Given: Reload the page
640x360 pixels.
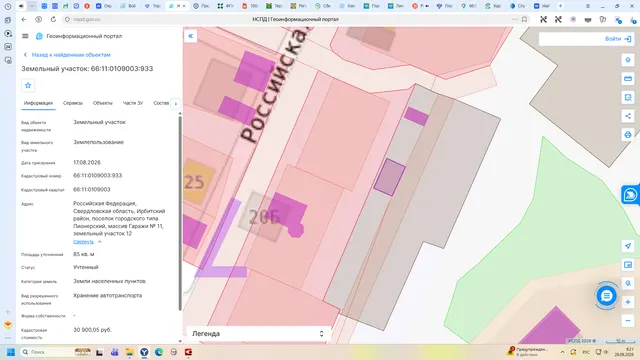Looking at the screenshot, I should click(x=53, y=19).
